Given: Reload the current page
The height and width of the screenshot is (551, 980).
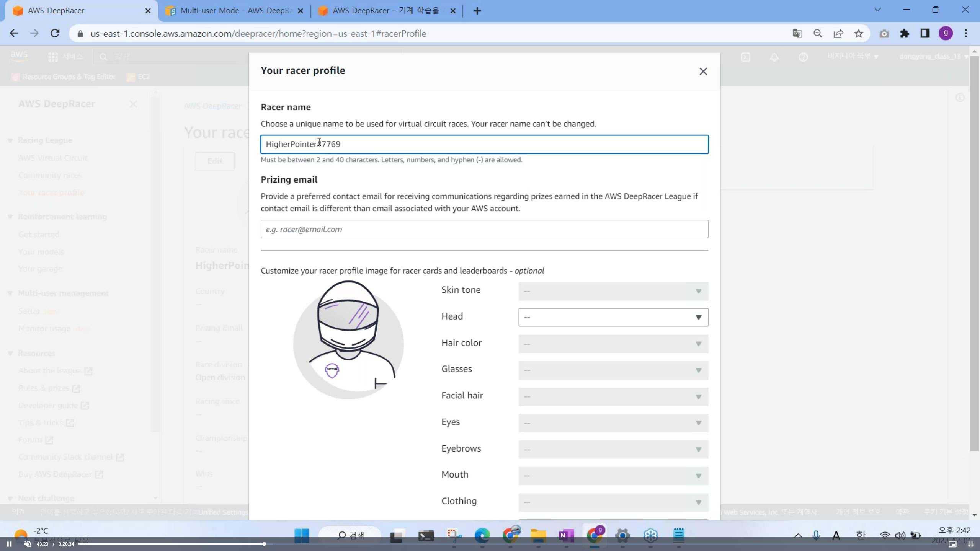Looking at the screenshot, I should [55, 34].
